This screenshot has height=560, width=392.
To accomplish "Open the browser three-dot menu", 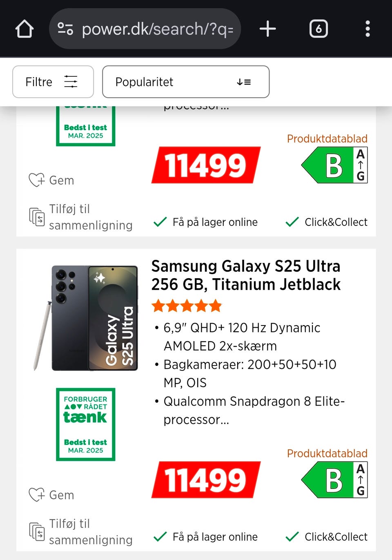I will click(x=367, y=29).
